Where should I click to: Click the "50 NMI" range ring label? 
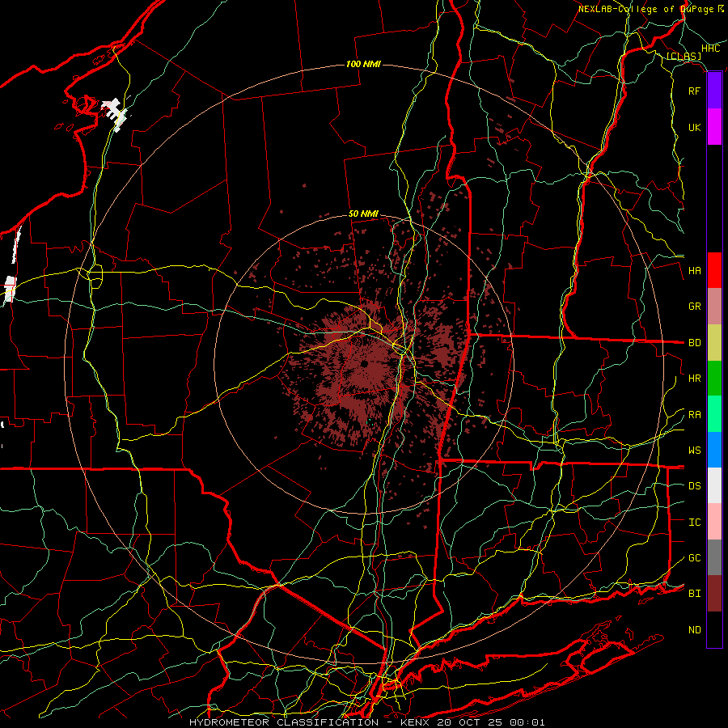363,214
